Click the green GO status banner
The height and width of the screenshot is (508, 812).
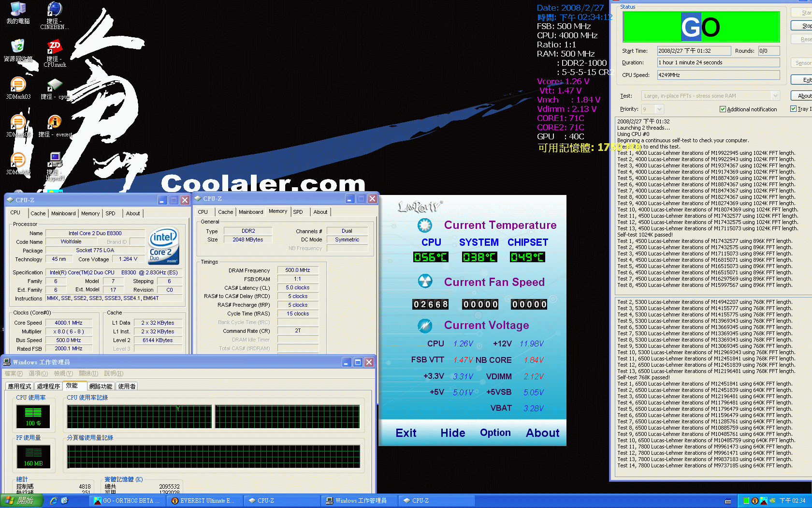click(701, 27)
